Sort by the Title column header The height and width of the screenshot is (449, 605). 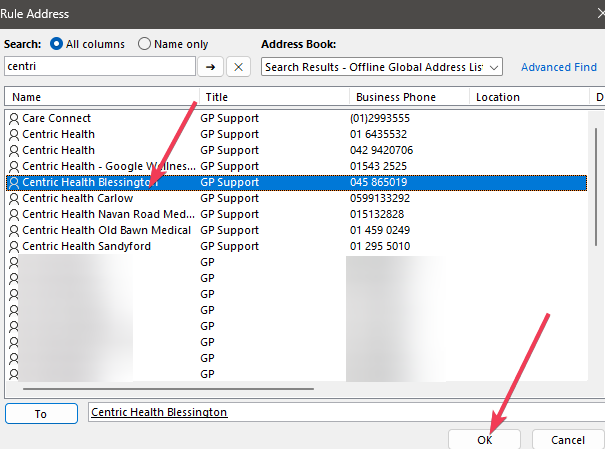tap(272, 97)
